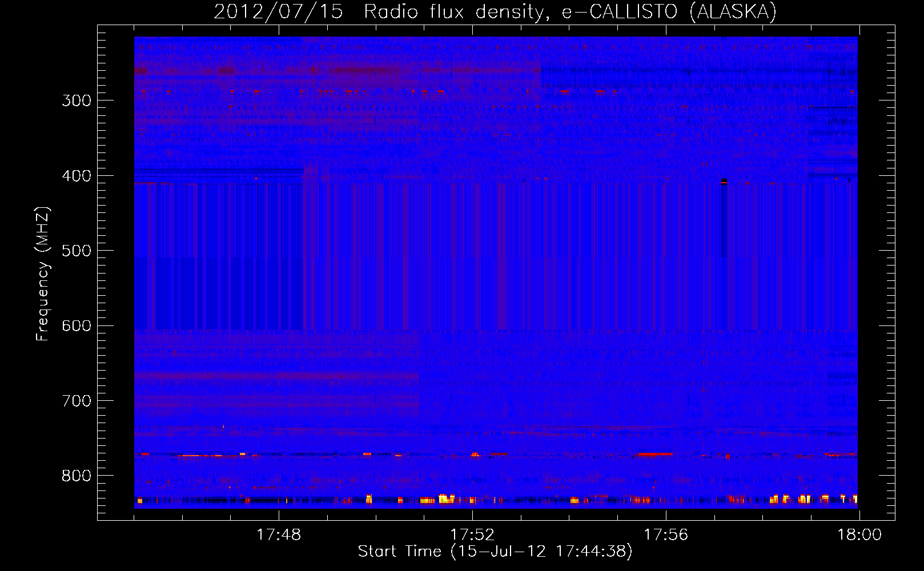Select the 600 frequency tick label
Image resolution: width=924 pixels, height=571 pixels.
point(77,325)
